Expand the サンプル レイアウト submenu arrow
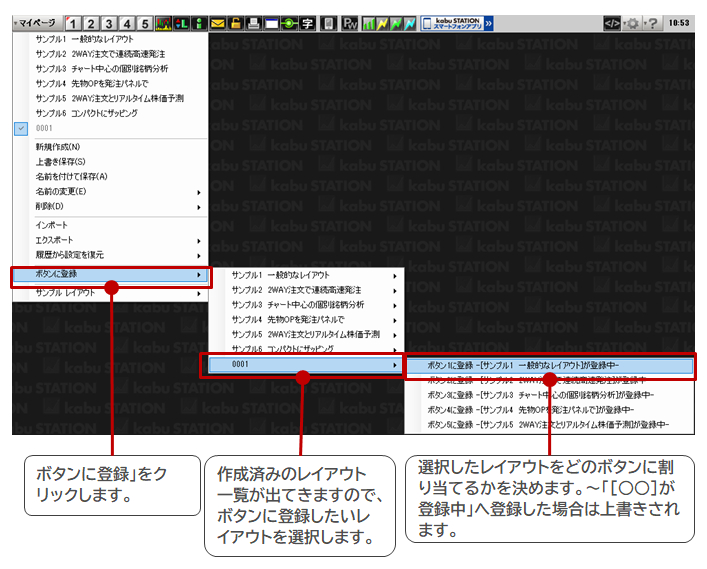The image size is (707, 569). point(199,294)
